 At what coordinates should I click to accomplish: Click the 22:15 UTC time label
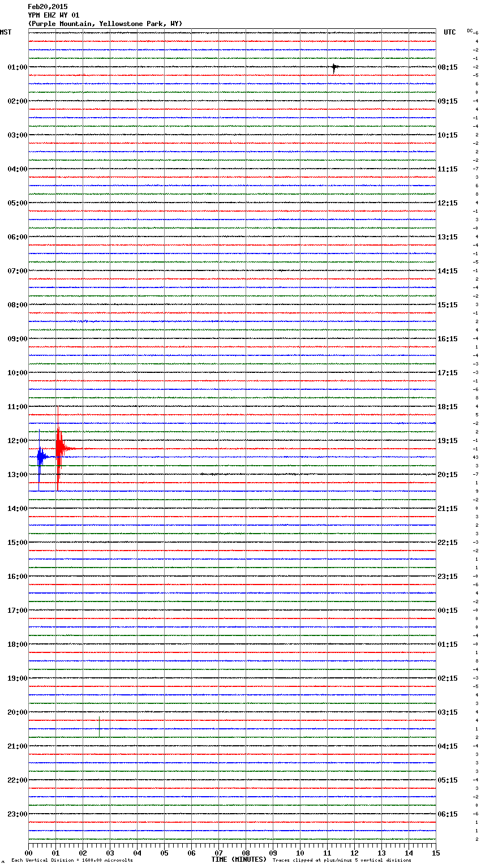(448, 543)
